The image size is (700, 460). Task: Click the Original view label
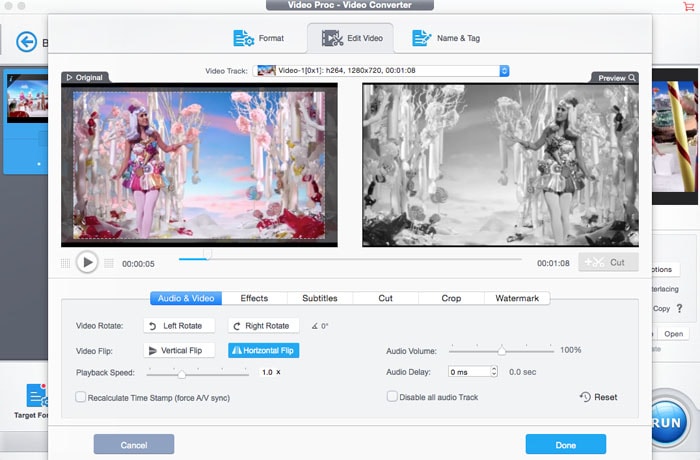[84, 78]
